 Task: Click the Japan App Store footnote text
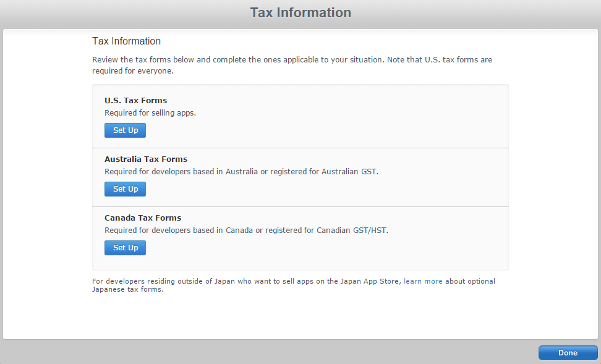[x=247, y=281]
